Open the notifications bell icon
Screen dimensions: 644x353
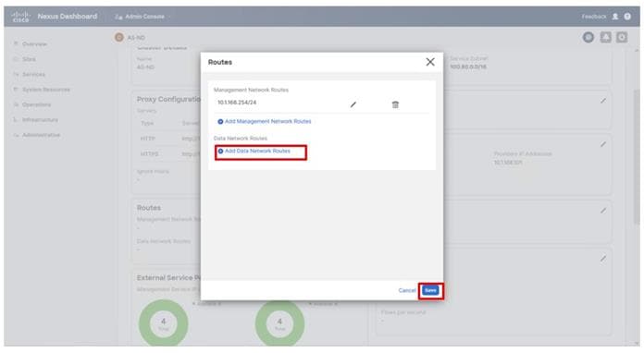coord(605,38)
